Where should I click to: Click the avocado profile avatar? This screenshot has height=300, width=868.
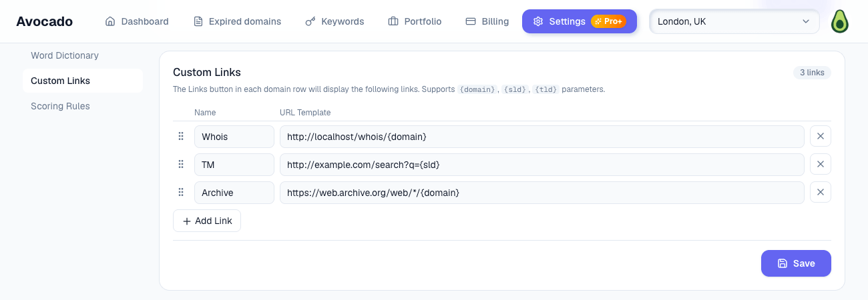[x=839, y=21]
